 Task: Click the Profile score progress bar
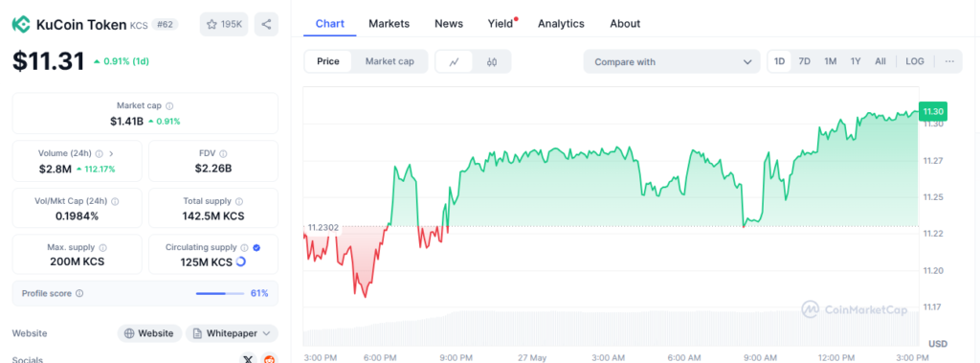coord(220,293)
